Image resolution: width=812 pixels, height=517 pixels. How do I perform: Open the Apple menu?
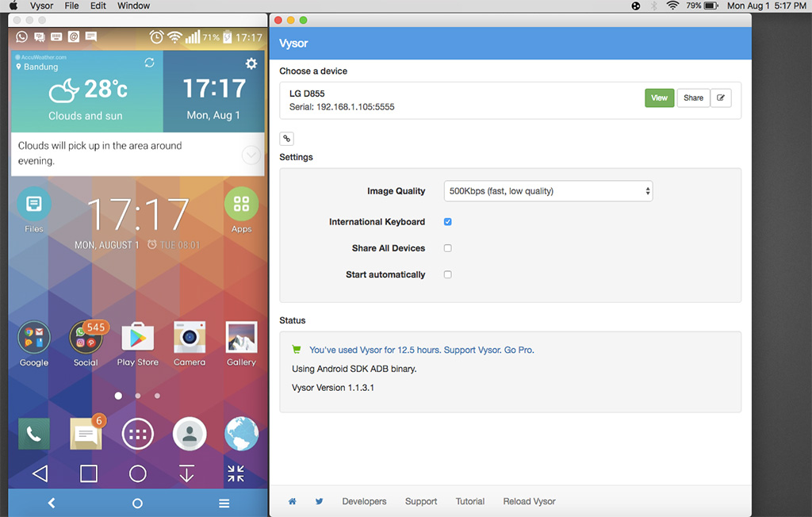pyautogui.click(x=13, y=6)
